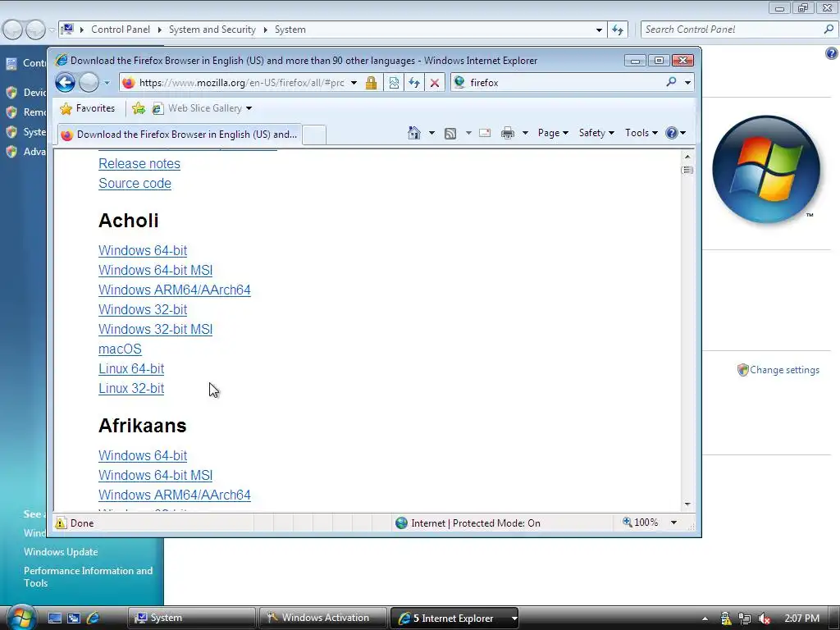Viewport: 840px width, 630px height.
Task: Click the Acholi Linux 32-bit link
Action: 131,388
